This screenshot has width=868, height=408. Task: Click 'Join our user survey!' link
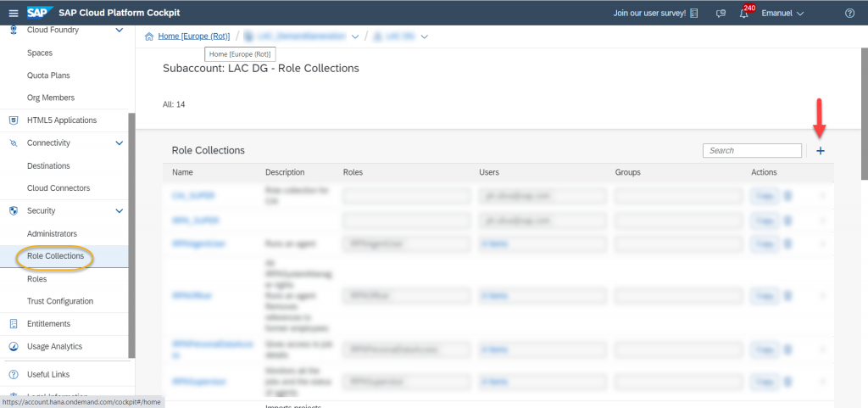[649, 14]
